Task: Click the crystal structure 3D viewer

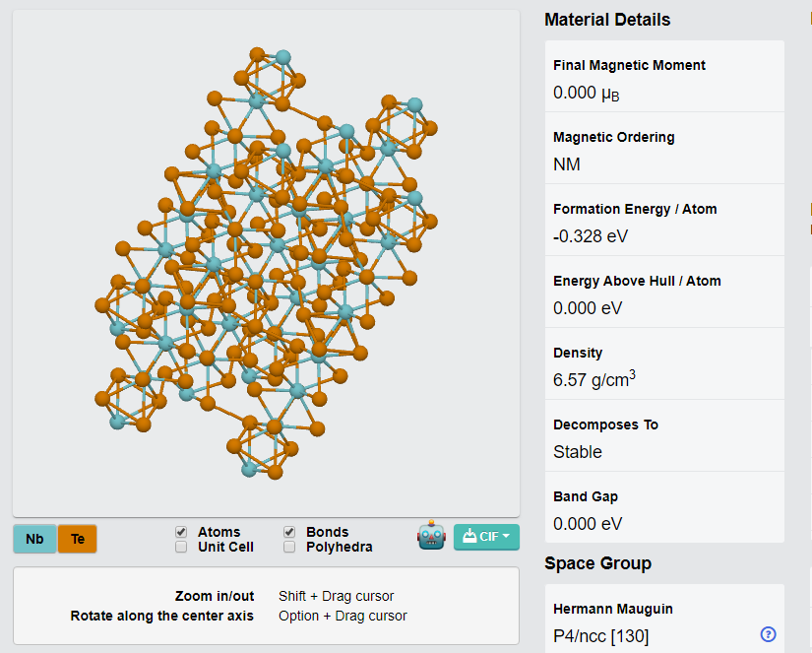Action: (266, 263)
